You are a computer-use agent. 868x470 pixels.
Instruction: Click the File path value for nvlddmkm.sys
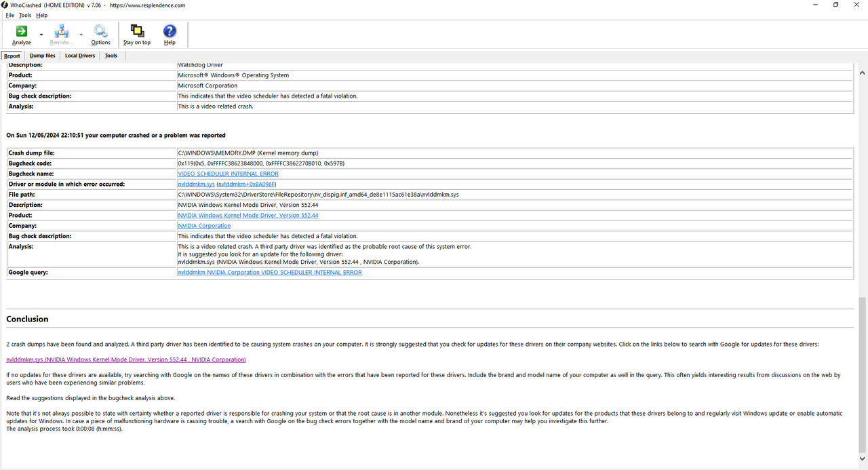318,195
